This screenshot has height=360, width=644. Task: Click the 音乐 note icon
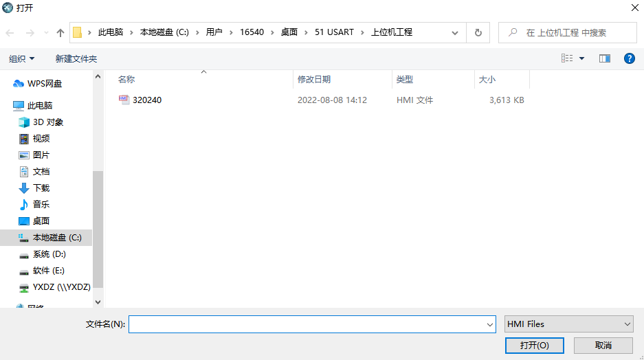(24, 205)
